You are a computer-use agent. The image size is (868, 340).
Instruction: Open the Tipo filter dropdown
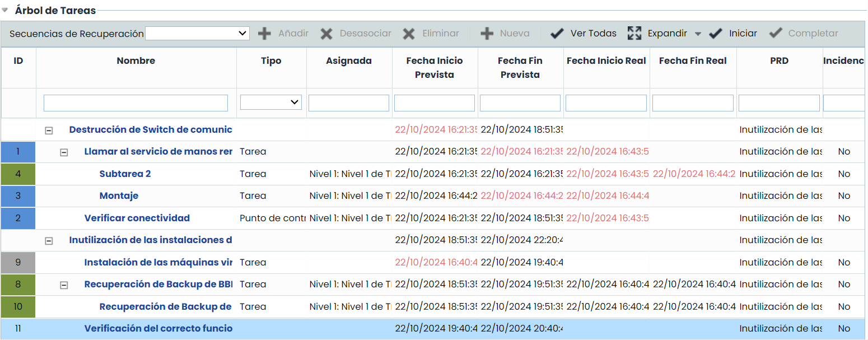tap(271, 103)
